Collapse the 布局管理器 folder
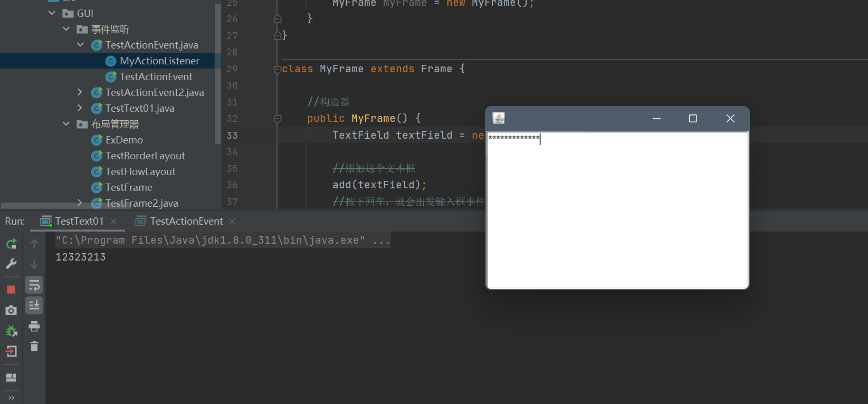 [x=66, y=123]
